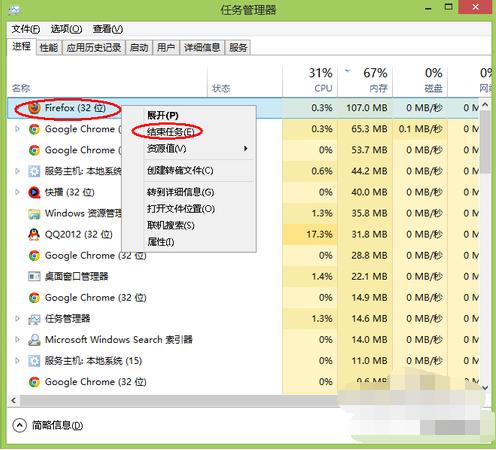
Task: Open the 资源值(V) submenu arrow
Action: [x=246, y=149]
